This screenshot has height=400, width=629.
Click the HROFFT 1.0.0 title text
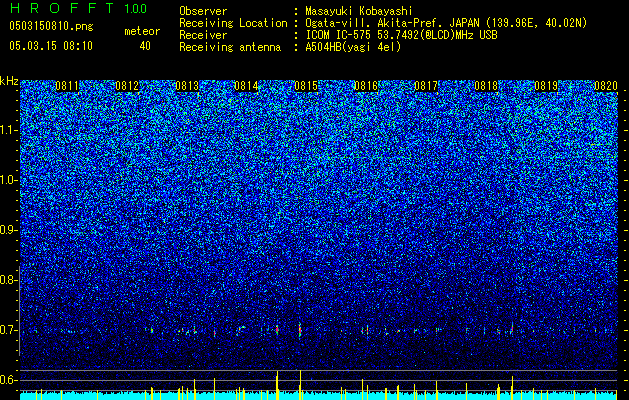tap(78, 8)
